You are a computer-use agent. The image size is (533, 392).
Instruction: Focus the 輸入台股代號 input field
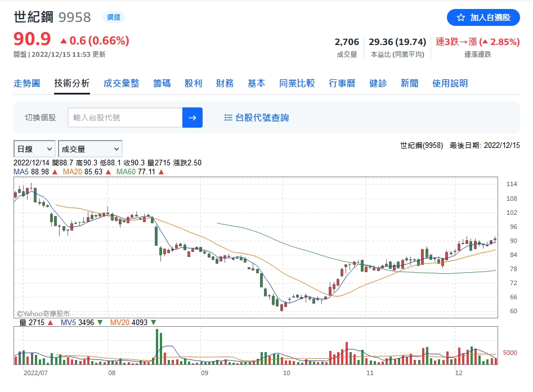coord(125,118)
